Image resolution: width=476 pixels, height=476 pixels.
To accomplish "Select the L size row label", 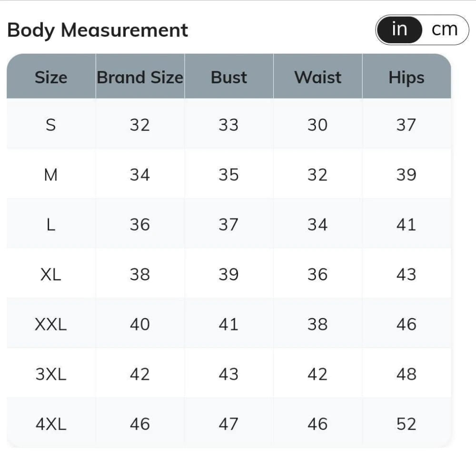I will [x=51, y=225].
